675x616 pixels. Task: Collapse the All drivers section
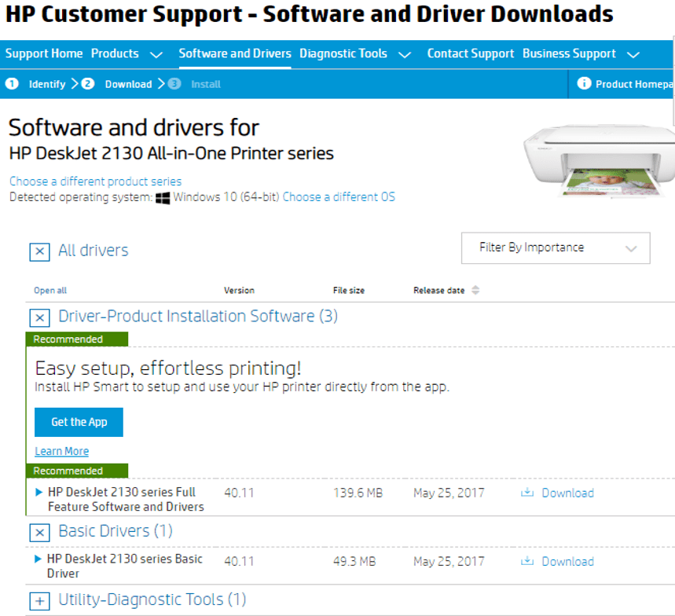(x=39, y=251)
